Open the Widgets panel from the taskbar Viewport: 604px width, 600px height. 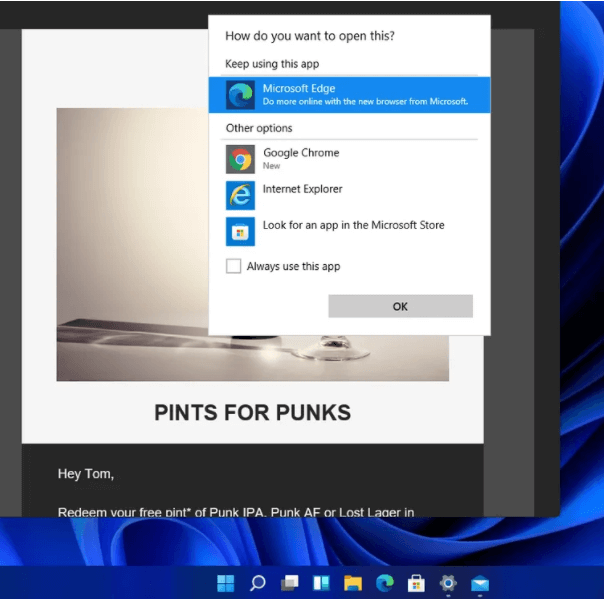pos(321,583)
